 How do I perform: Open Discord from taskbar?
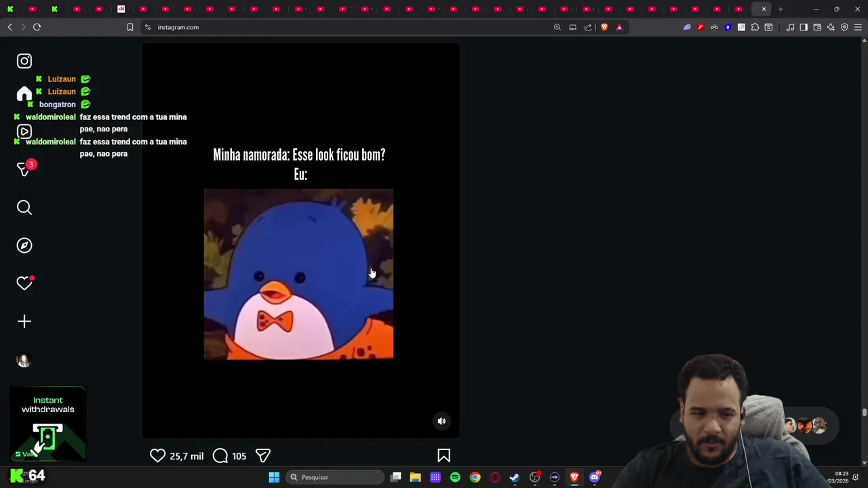click(595, 477)
